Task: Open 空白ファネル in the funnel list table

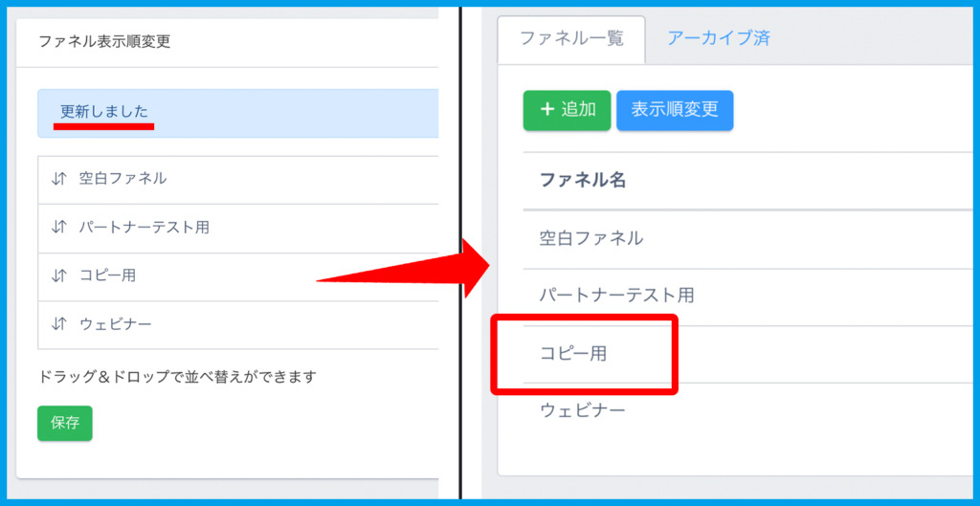Action: [590, 238]
